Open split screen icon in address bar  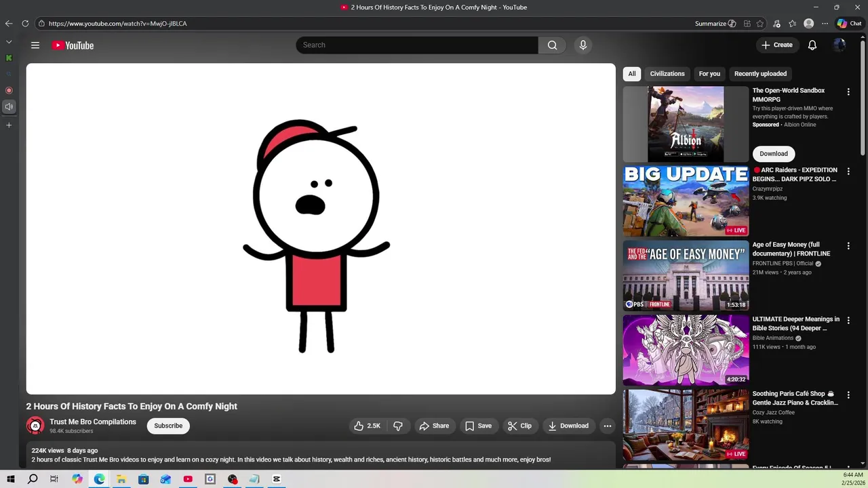(747, 24)
